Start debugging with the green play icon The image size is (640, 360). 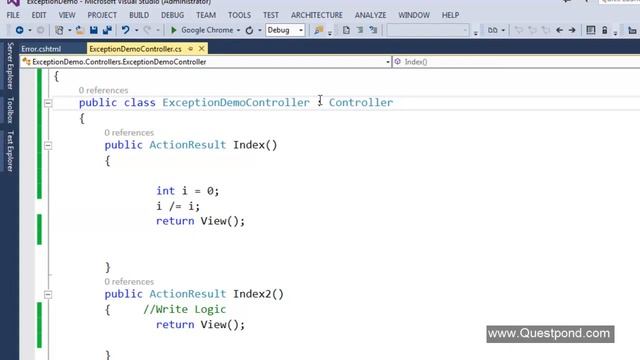173,30
